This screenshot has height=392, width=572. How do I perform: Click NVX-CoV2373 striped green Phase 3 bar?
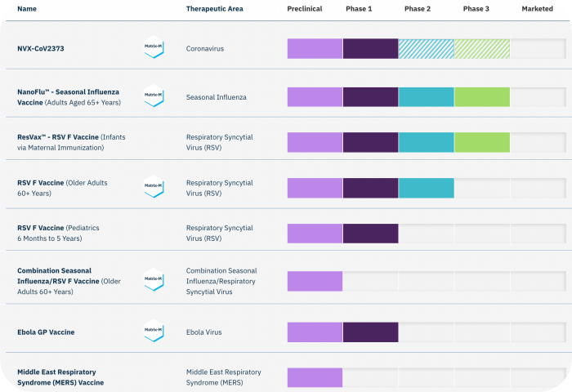tap(482, 49)
